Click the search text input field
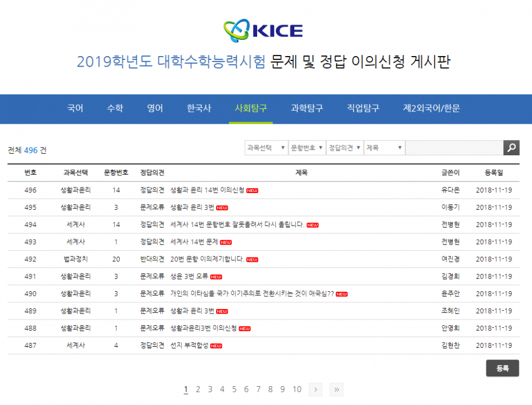The image size is (532, 405). pos(454,148)
